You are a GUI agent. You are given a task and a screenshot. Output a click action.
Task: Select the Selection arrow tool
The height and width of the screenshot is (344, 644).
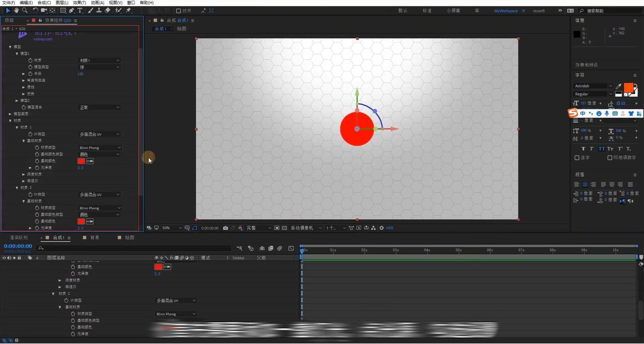pyautogui.click(x=8, y=10)
